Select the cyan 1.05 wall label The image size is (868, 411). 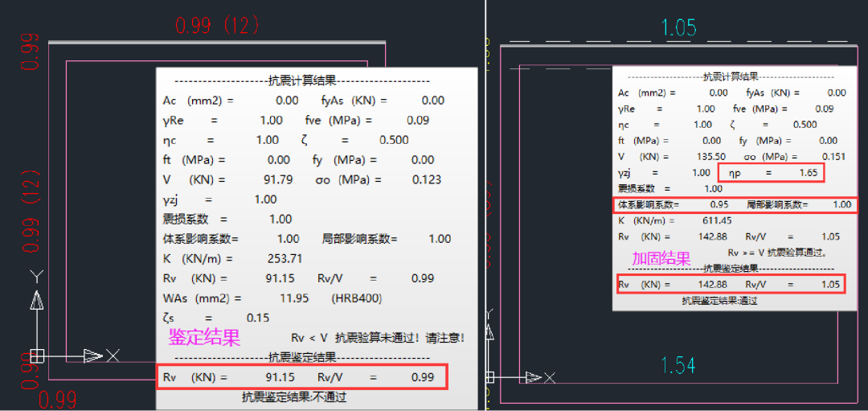(679, 27)
